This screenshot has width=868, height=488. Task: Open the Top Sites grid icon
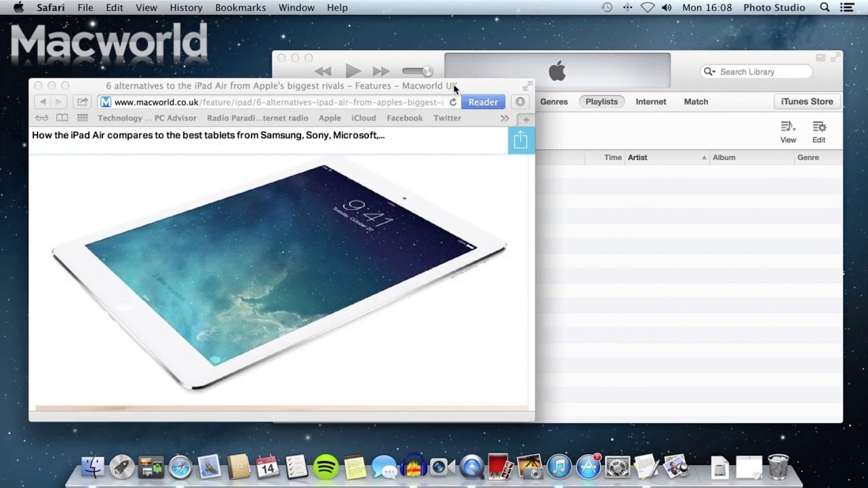pos(82,118)
